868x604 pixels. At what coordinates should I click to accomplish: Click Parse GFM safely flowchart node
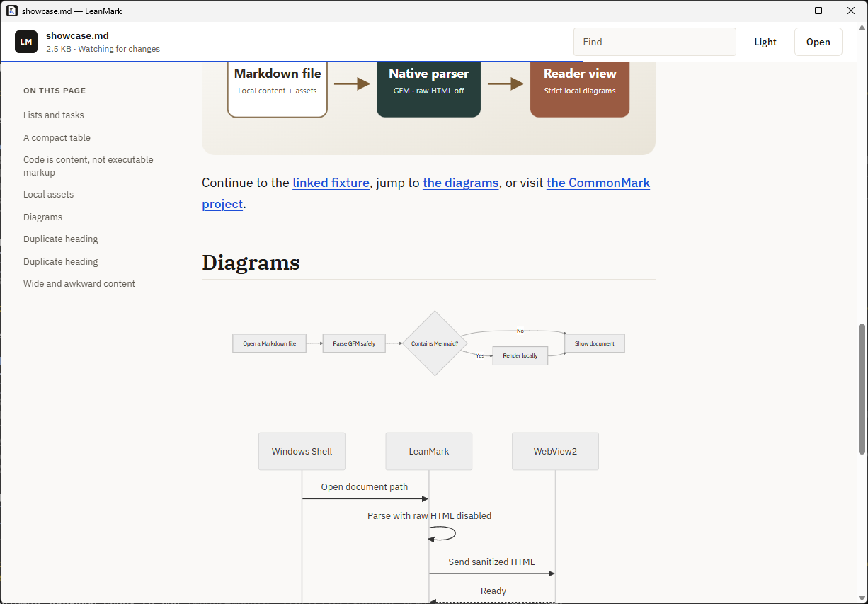(x=354, y=343)
